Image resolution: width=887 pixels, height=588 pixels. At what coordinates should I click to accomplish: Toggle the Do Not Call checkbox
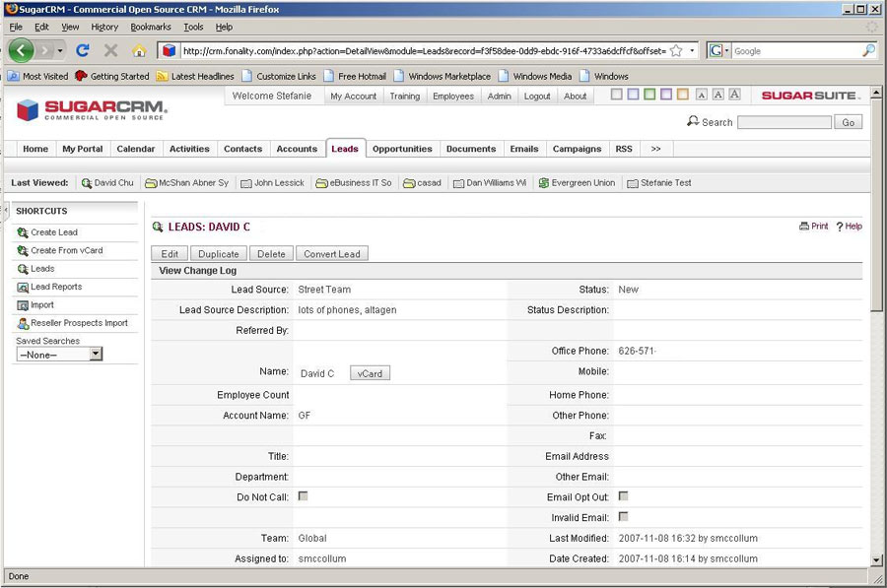(303, 496)
